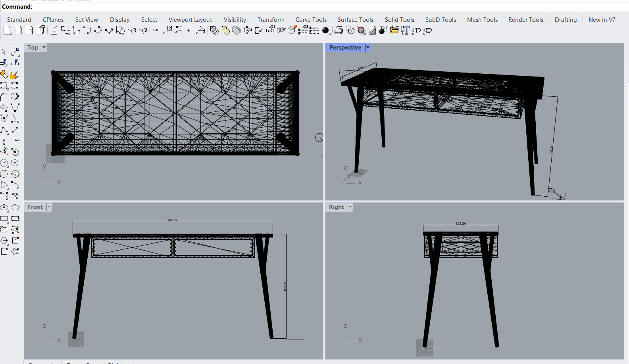The image size is (629, 364).
Task: Select the Drafting tab
Action: pos(566,20)
